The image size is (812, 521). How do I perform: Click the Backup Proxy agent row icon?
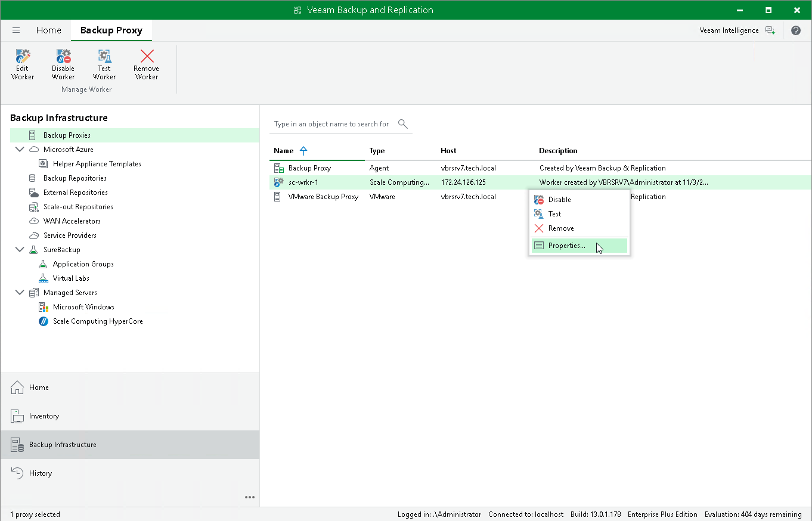tap(278, 168)
